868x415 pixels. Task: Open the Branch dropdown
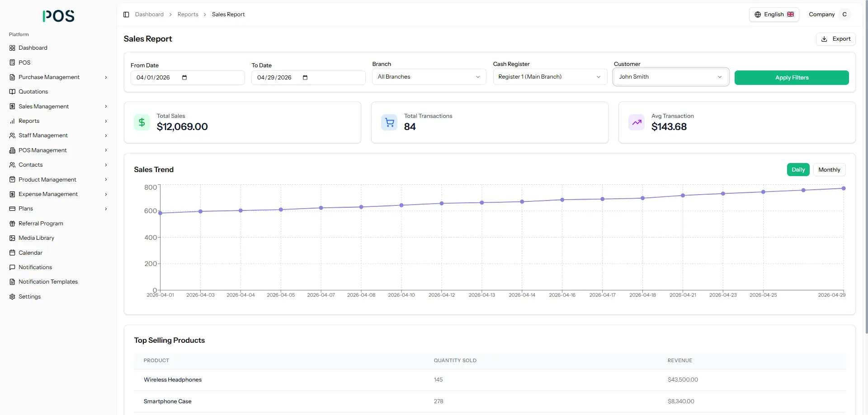click(429, 77)
